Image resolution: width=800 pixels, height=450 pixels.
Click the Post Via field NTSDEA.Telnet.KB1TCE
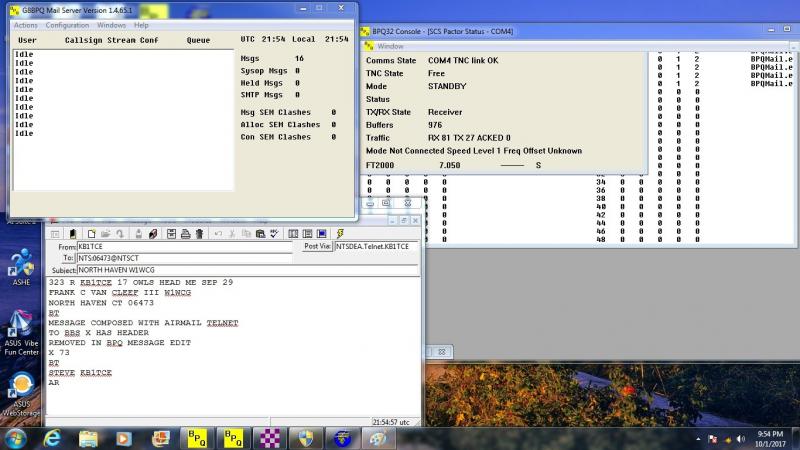tap(377, 246)
